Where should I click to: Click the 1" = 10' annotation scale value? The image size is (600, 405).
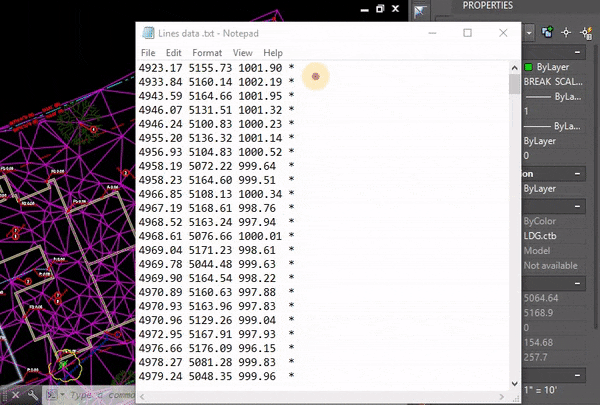pyautogui.click(x=540, y=390)
